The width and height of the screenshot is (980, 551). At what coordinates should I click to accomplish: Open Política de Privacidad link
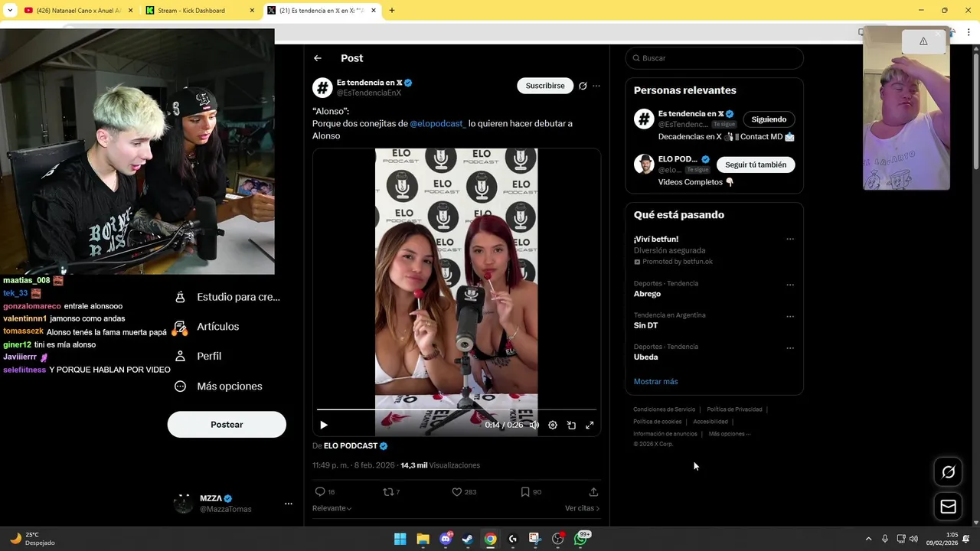(734, 409)
